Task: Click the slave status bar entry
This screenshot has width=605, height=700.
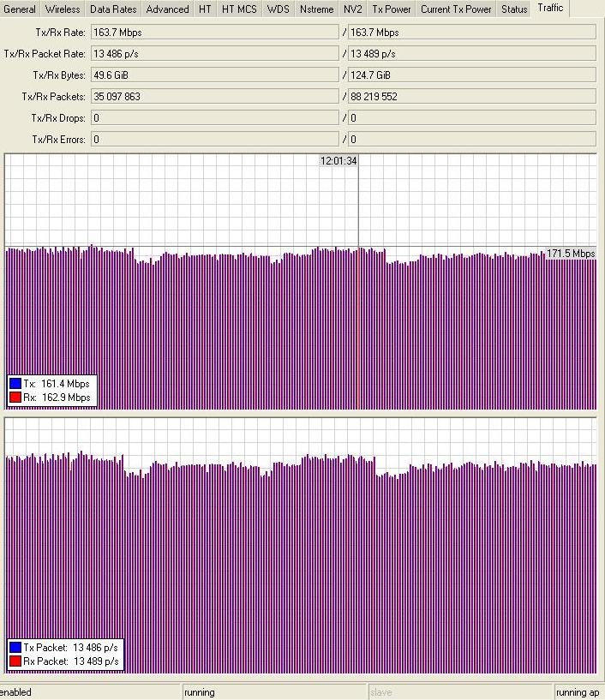Action: tap(460, 692)
